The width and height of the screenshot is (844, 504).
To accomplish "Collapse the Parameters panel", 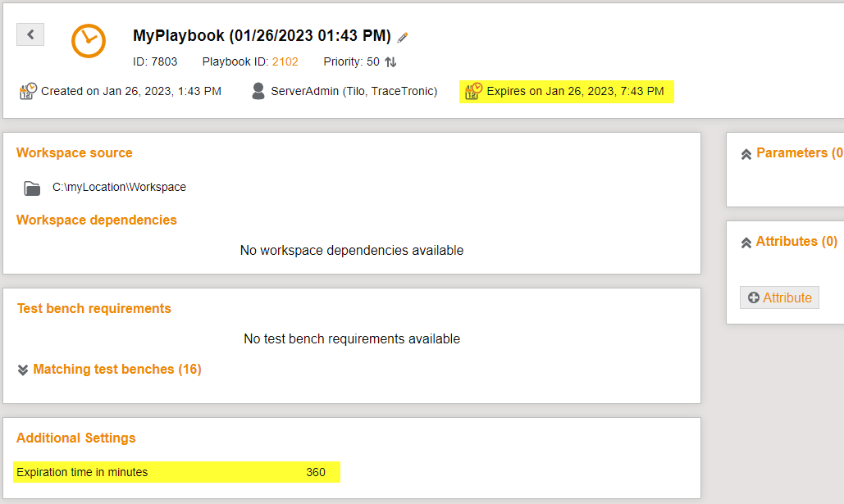I will click(x=746, y=152).
